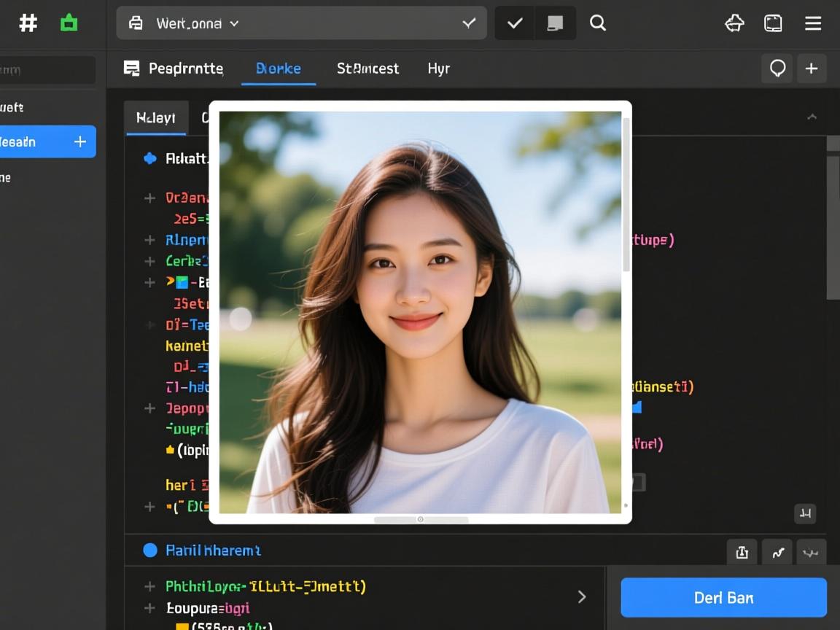Click the hash icon in top-left corner

pyautogui.click(x=28, y=23)
